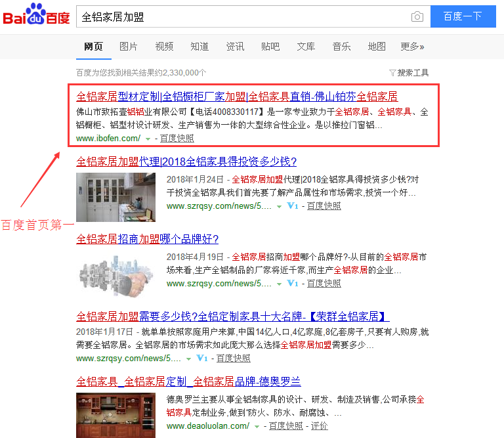Open the 贴吧 tab
Screen dimensions: 504x438
270,47
